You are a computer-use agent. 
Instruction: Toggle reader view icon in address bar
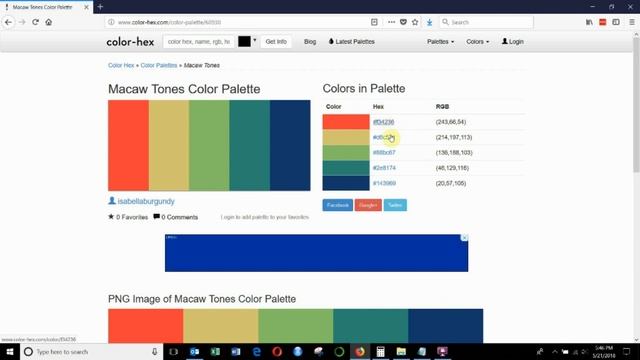pyautogui.click(x=374, y=22)
